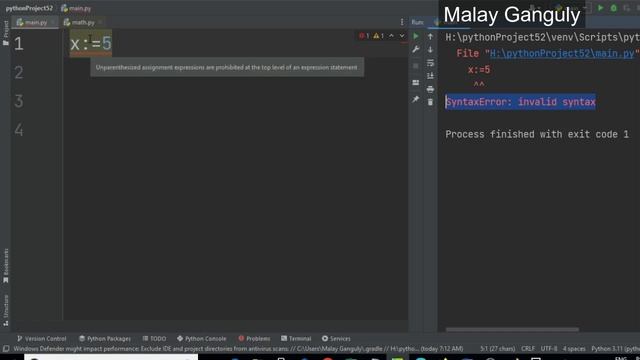Open the Bookmarks tool window sidebar button
This screenshot has width=640, height=360.
click(6, 266)
